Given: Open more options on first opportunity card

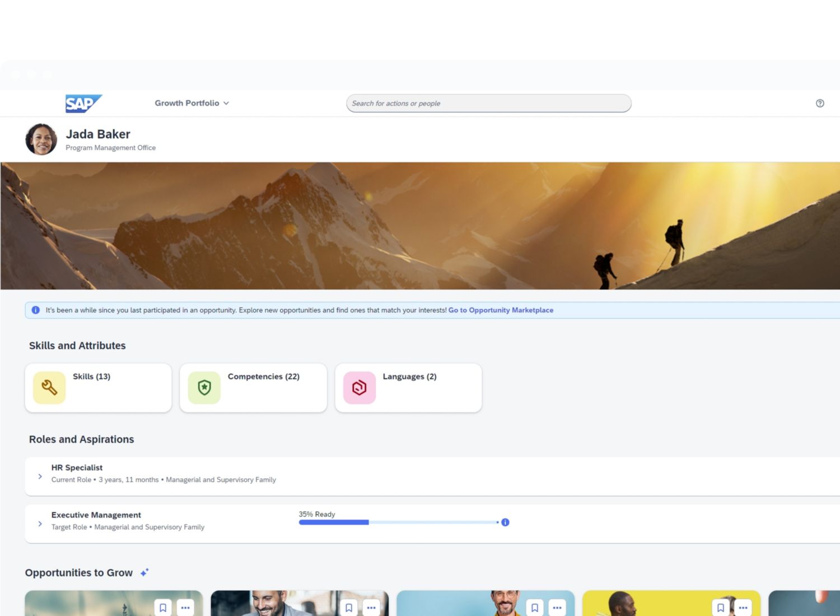Looking at the screenshot, I should point(185,608).
